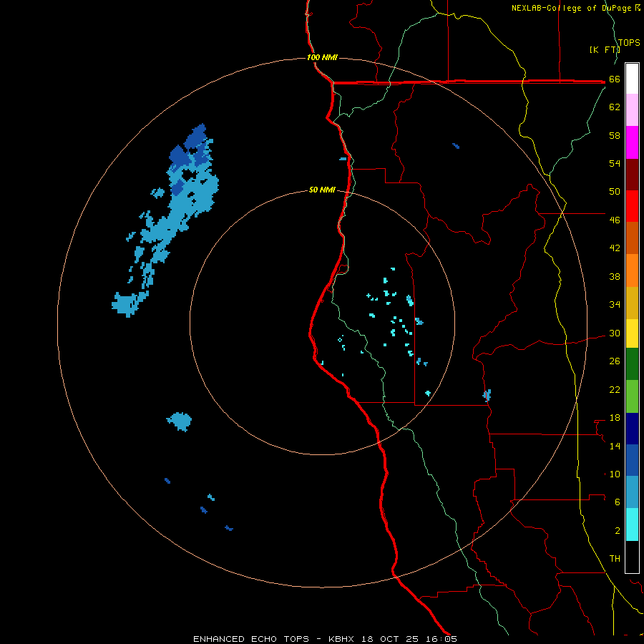Click the 100 NMI range ring label
Screen dimensions: 644x644
(322, 57)
